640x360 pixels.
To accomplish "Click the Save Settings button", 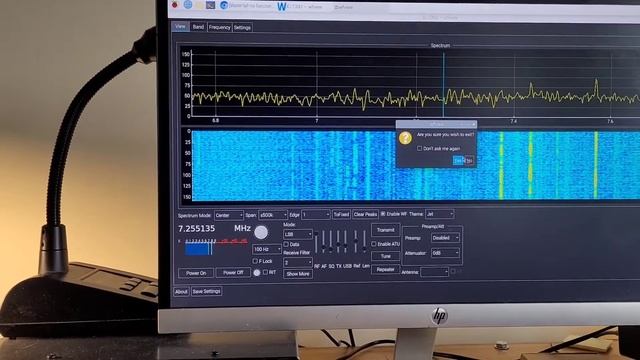I will tap(207, 291).
